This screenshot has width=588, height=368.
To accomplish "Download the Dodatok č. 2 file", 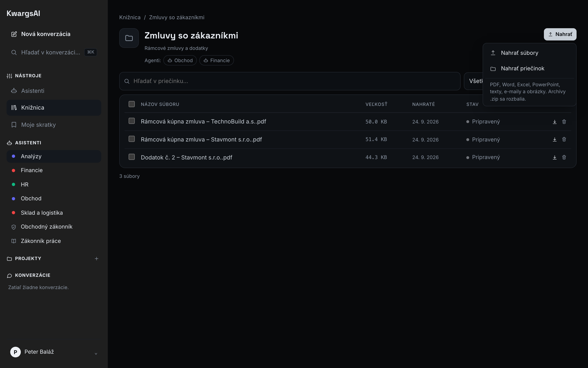I will click(x=555, y=157).
